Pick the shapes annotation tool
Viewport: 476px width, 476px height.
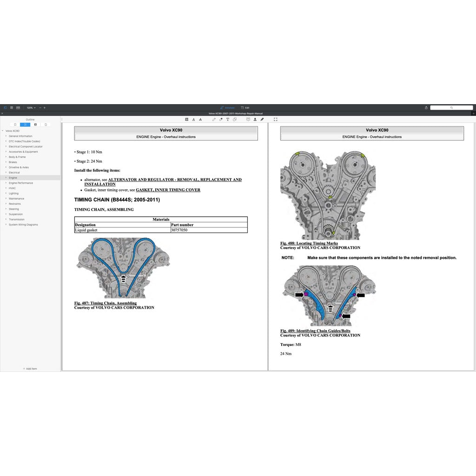coord(235,119)
